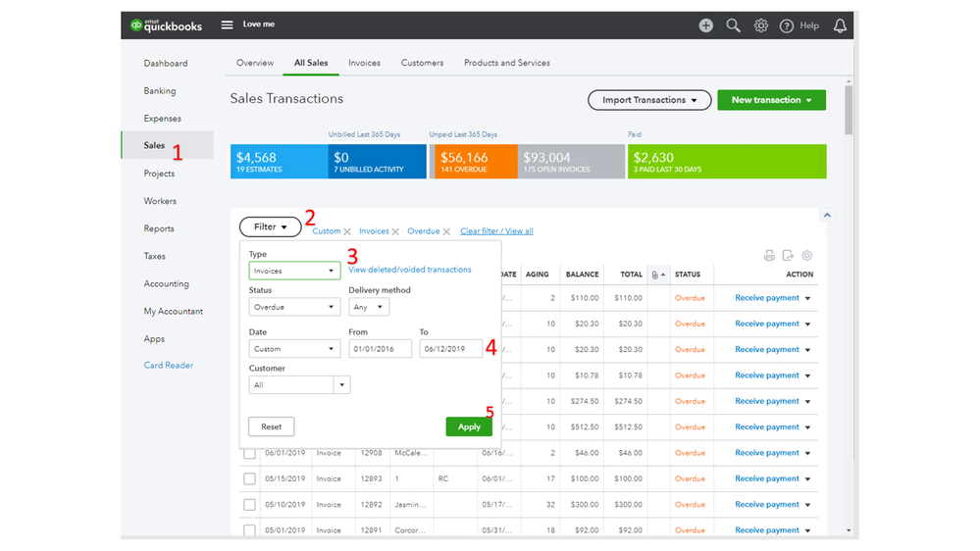Open the Delivery method dropdown
The width and height of the screenshot is (980, 551).
[x=369, y=307]
